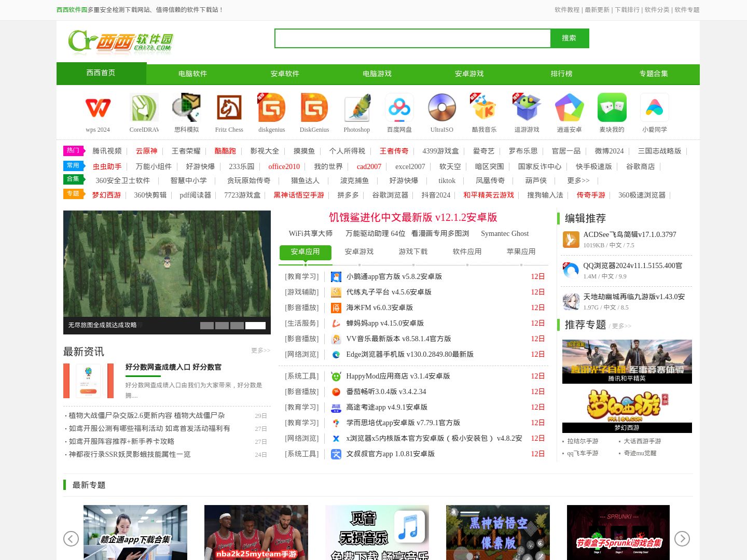Open 神都夜行录SSR妖灵 news item
747x560 pixels.
130,455
